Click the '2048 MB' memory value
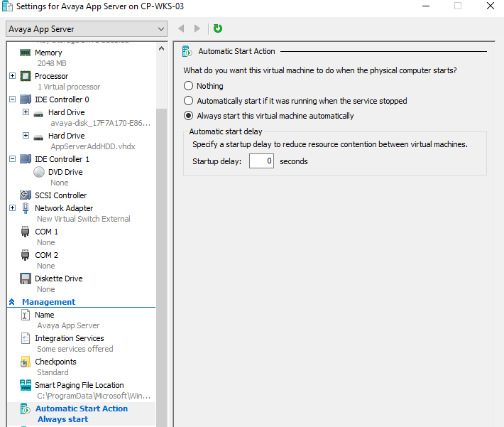 click(x=52, y=63)
